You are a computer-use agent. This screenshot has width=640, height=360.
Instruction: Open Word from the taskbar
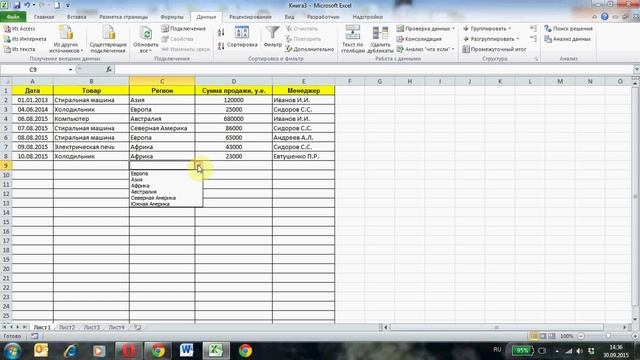coord(187,351)
